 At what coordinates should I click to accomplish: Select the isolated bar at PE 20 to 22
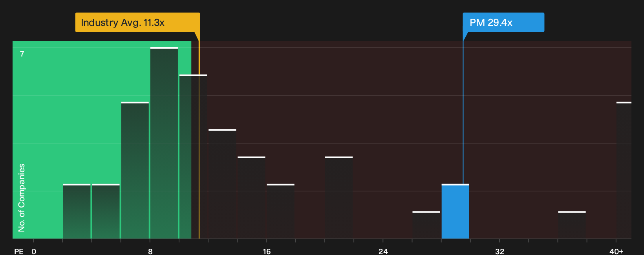(x=339, y=197)
